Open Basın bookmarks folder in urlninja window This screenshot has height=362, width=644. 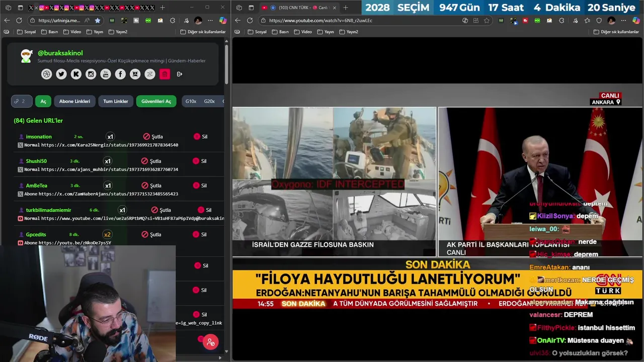[49, 32]
